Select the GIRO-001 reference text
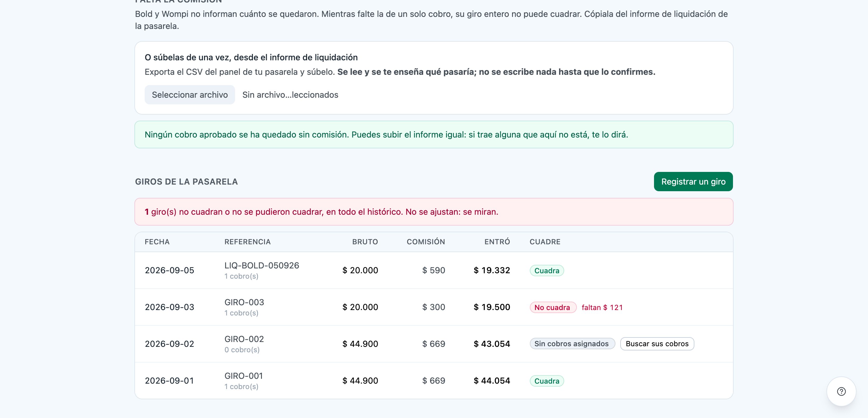The width and height of the screenshot is (868, 418). 243,376
